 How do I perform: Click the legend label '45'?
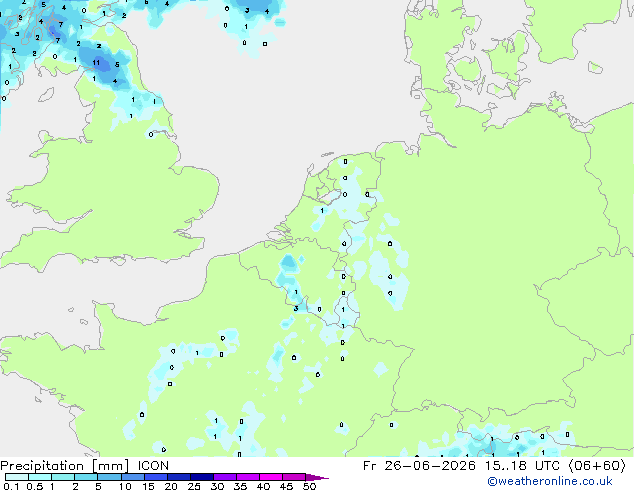click(x=287, y=486)
